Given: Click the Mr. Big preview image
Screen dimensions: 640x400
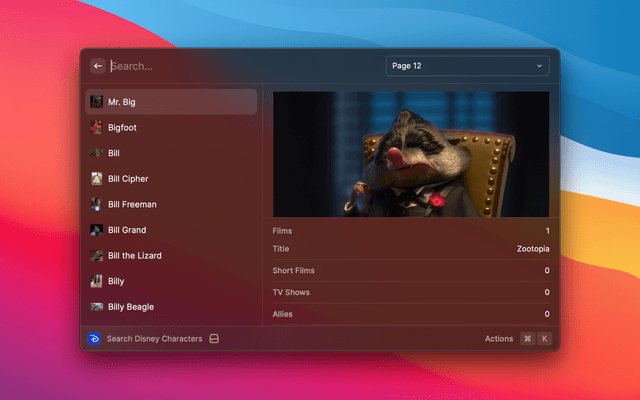Looking at the screenshot, I should 410,154.
